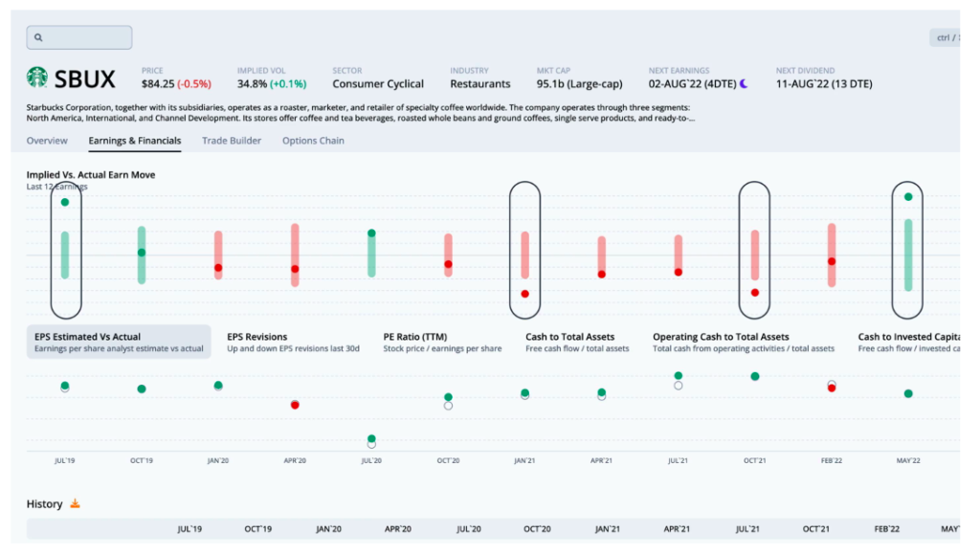
Task: Choose the PE Ratio (TTM) metric
Action: pos(442,342)
